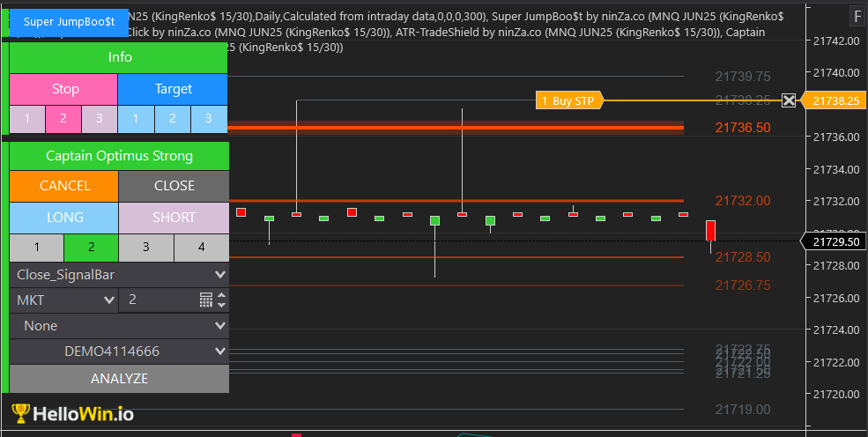Click the 21726.75 level label

(x=743, y=285)
